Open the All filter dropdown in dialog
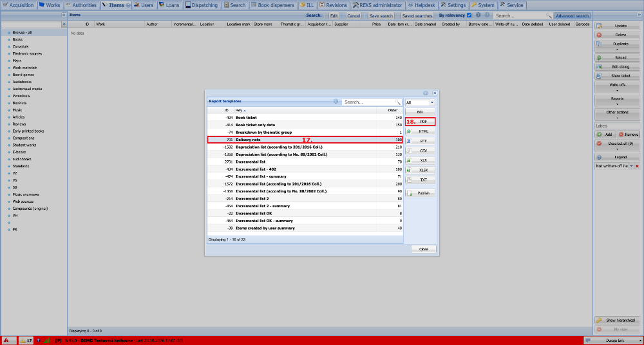The image size is (644, 345). tap(432, 102)
